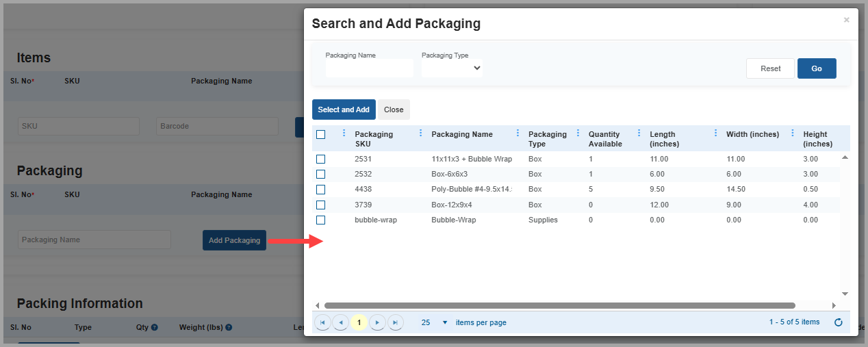The width and height of the screenshot is (868, 347).
Task: Open checkbox column menu dots
Action: (344, 133)
